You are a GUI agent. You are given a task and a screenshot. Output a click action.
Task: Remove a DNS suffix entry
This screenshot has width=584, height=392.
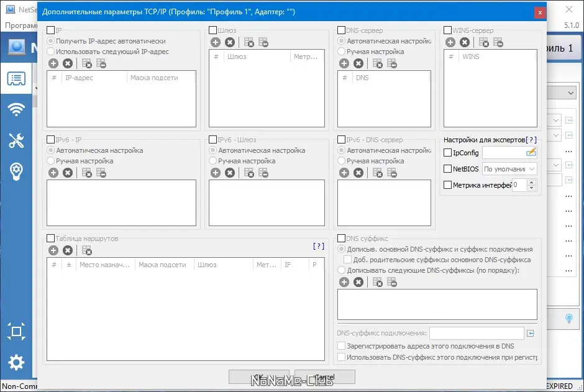(358, 282)
